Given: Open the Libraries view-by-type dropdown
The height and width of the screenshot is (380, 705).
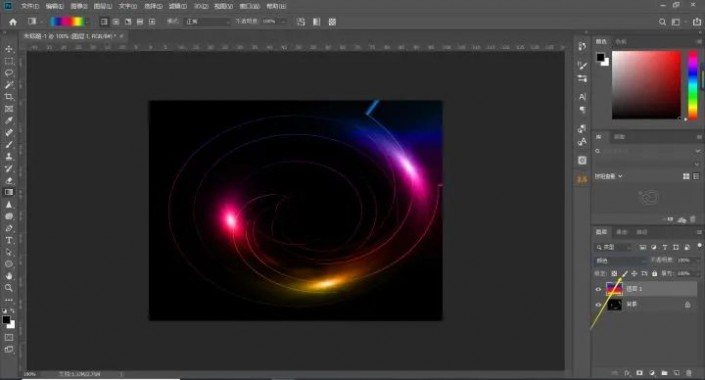Looking at the screenshot, I should pos(609,176).
